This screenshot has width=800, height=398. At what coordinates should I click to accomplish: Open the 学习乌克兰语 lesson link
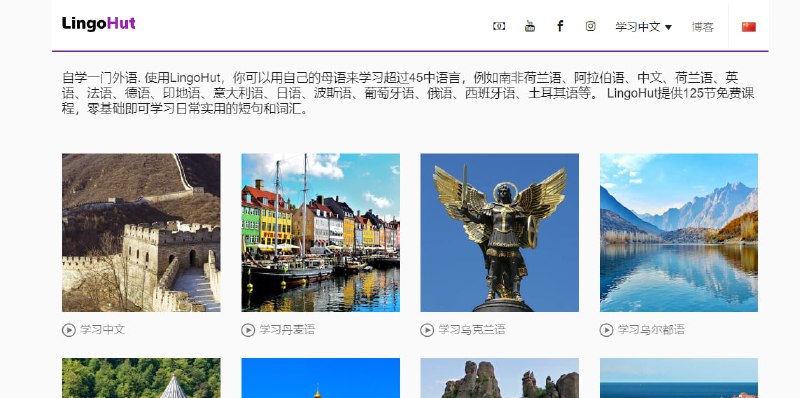472,330
